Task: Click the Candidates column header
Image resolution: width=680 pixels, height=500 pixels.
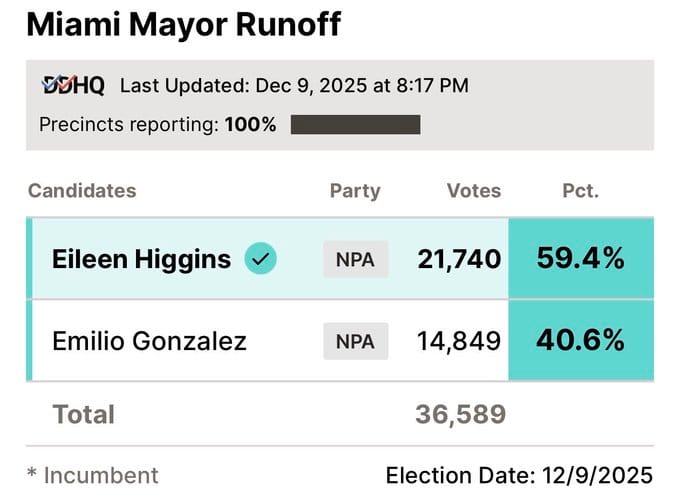Action: tap(82, 190)
